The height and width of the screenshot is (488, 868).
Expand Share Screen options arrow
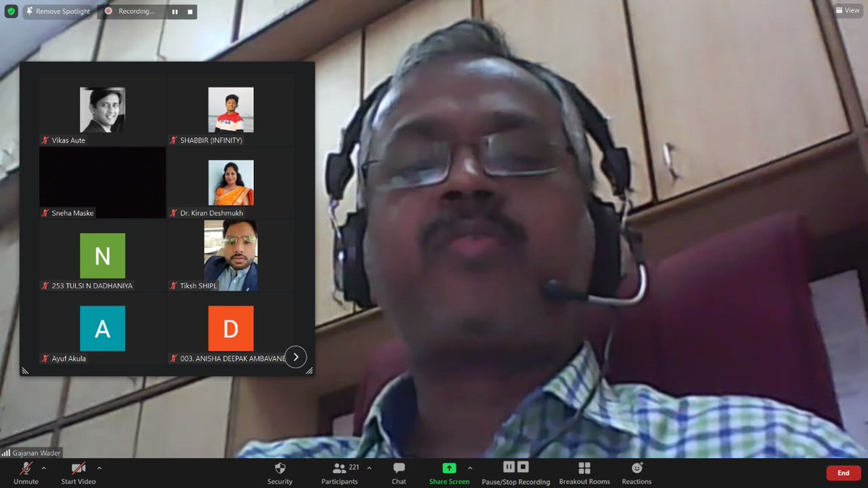[x=470, y=468]
